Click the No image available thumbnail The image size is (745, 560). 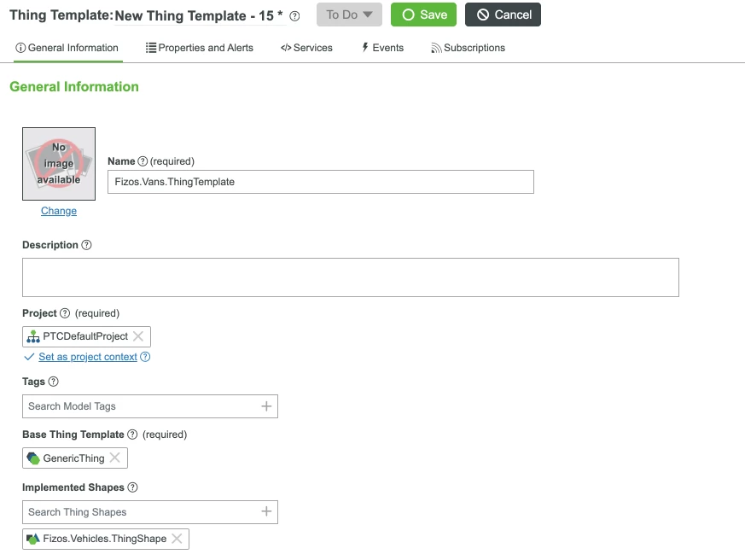pos(59,164)
